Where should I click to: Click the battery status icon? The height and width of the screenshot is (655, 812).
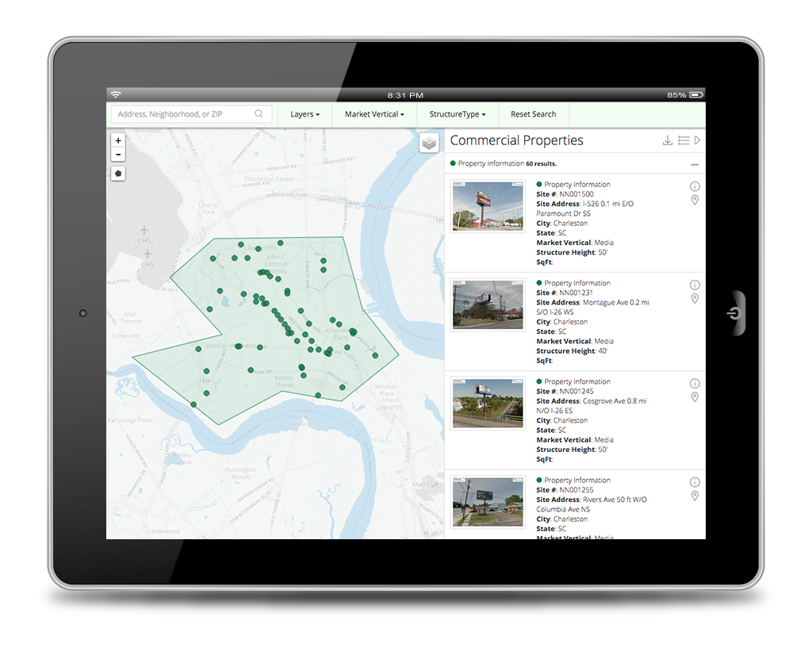(696, 94)
